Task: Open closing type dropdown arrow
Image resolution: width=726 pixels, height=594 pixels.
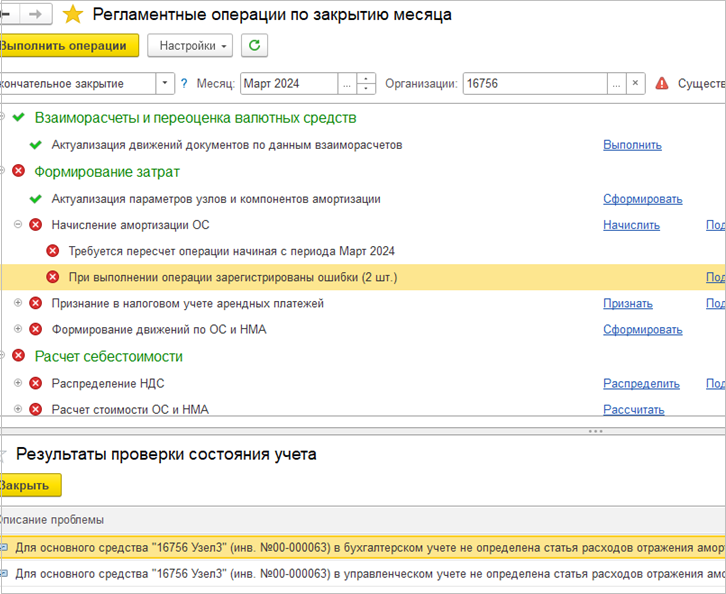Action: [165, 84]
